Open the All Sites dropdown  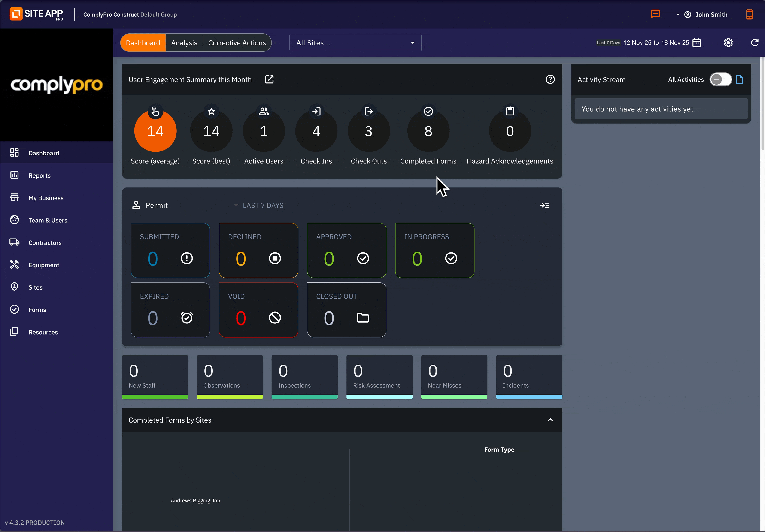355,43
